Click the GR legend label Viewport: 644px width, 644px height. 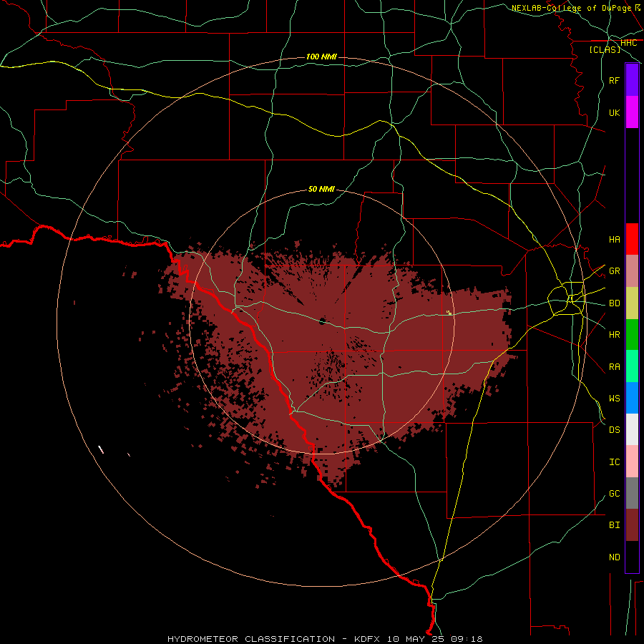tap(615, 271)
